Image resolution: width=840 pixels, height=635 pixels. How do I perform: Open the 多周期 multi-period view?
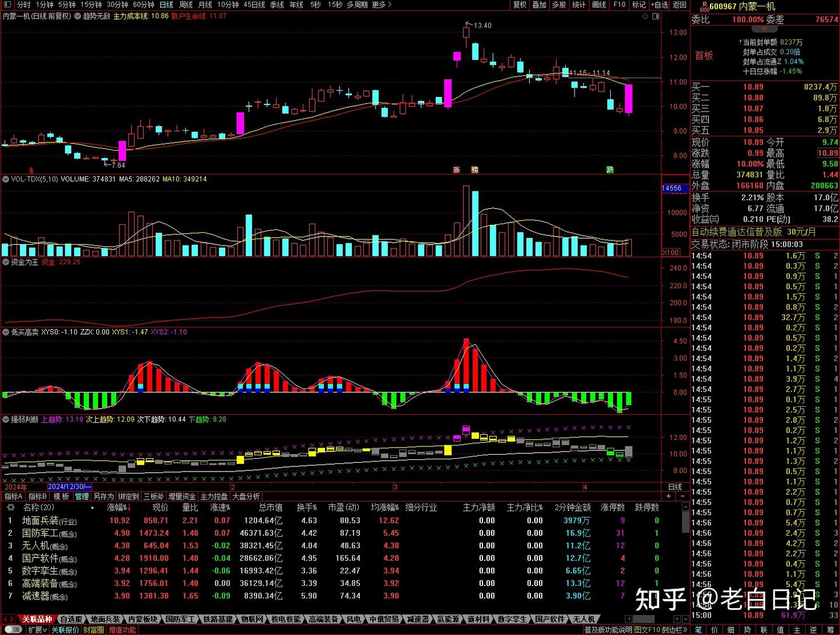click(x=357, y=5)
